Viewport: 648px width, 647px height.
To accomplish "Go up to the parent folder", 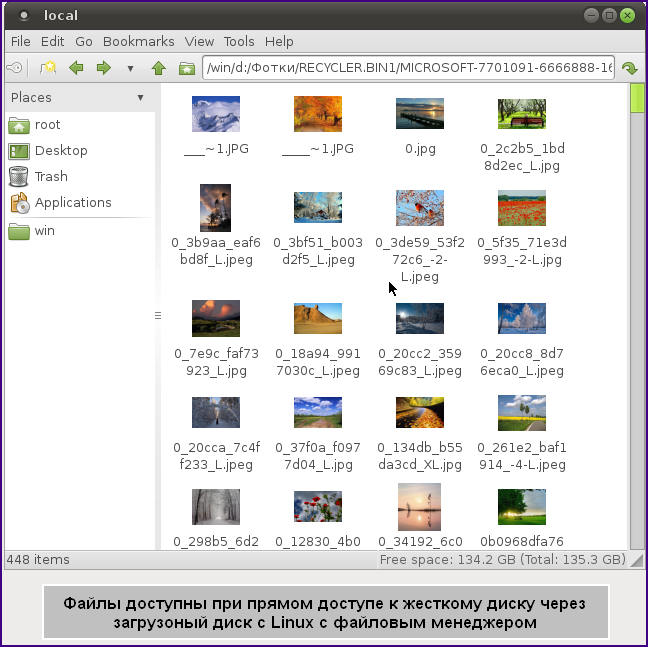I will pos(159,67).
